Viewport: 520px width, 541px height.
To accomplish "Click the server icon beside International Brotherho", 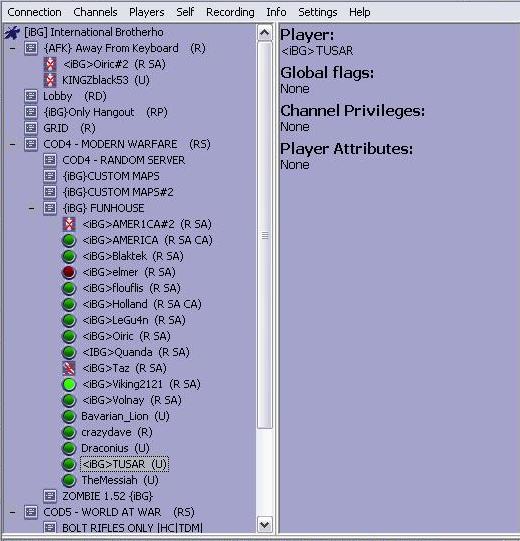I will [12, 32].
